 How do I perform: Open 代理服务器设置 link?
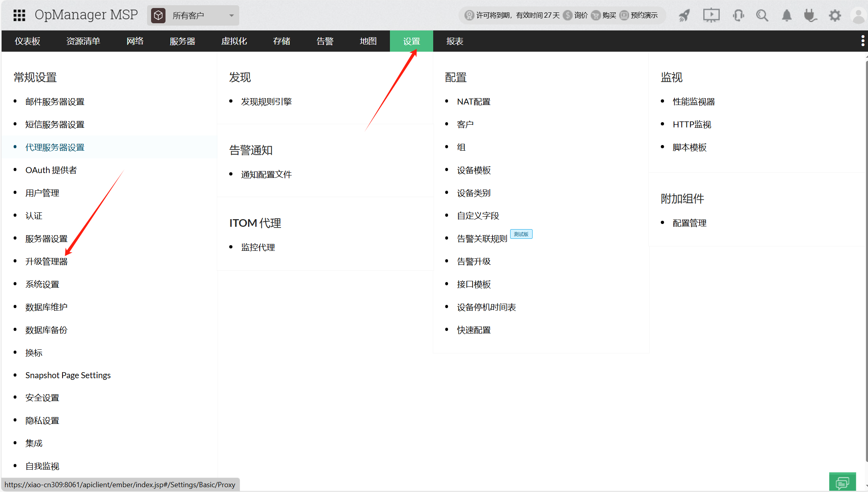coord(55,147)
